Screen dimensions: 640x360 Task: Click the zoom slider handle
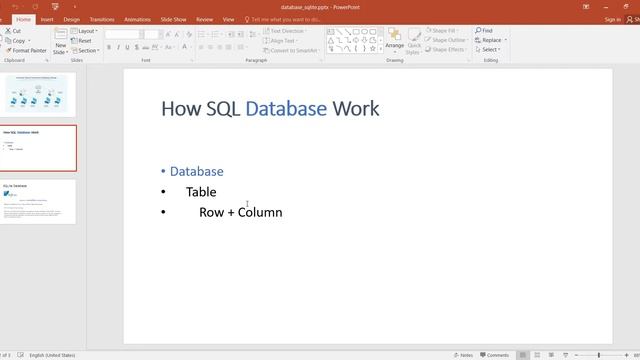point(599,355)
